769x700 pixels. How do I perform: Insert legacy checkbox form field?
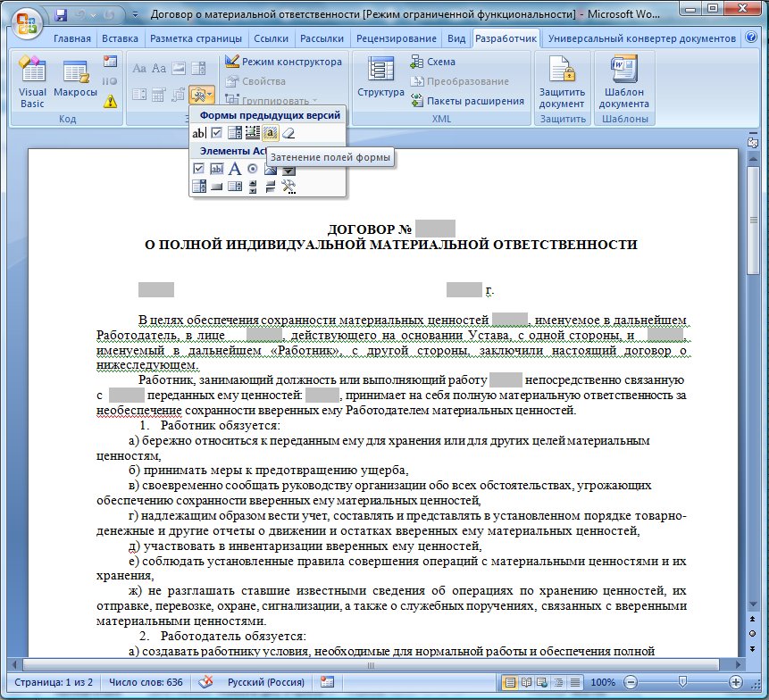[216, 133]
